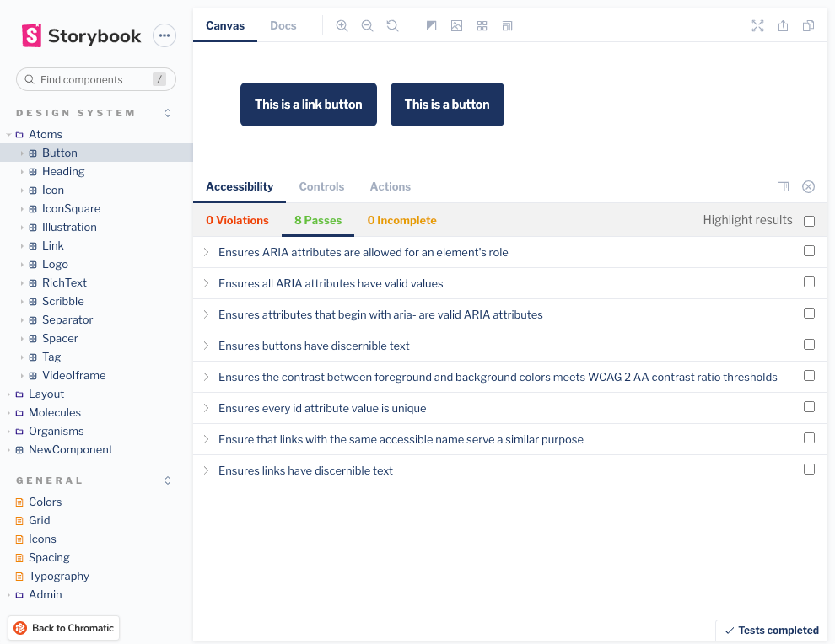The height and width of the screenshot is (644, 835).
Task: Enable the Highlight results checkbox
Action: pos(809,221)
